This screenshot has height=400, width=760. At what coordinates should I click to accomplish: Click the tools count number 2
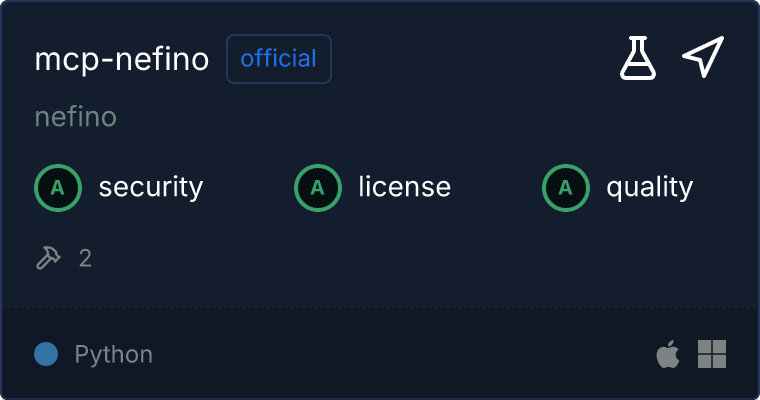click(85, 259)
